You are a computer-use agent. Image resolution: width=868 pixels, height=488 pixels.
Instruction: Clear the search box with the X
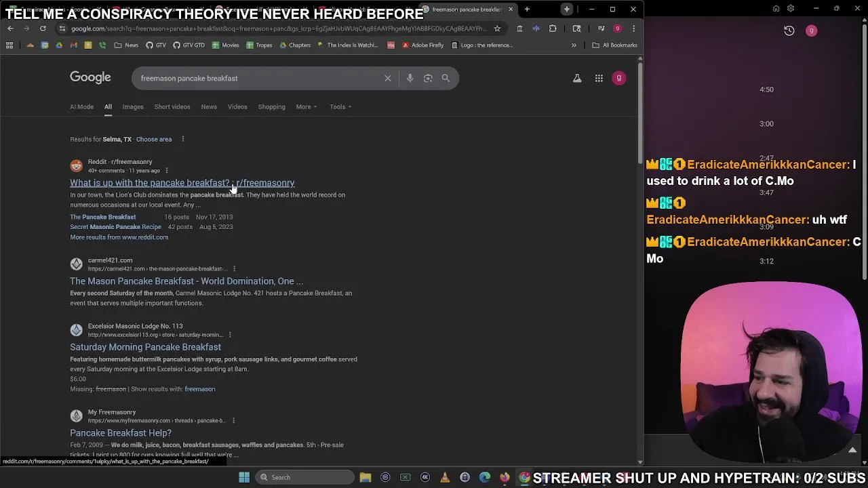point(388,78)
